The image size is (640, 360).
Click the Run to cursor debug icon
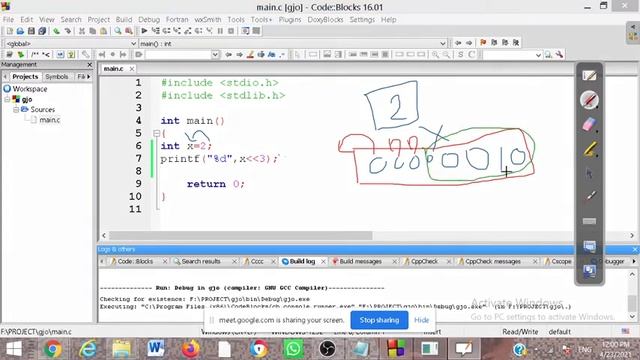point(156,31)
